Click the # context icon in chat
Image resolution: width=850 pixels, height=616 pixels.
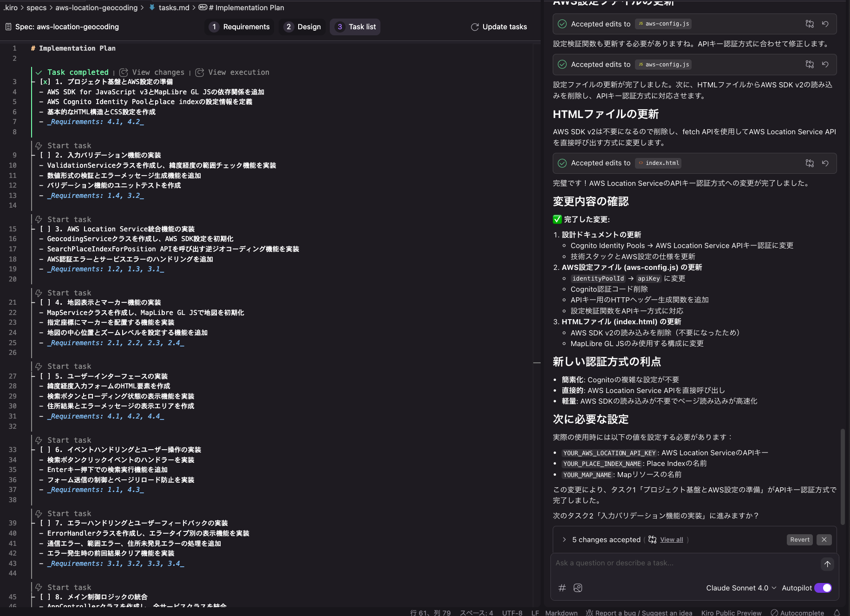(x=562, y=588)
